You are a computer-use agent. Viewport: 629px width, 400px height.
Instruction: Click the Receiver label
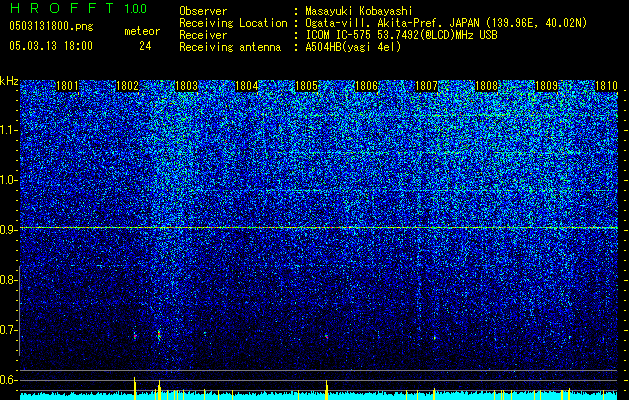[203, 35]
